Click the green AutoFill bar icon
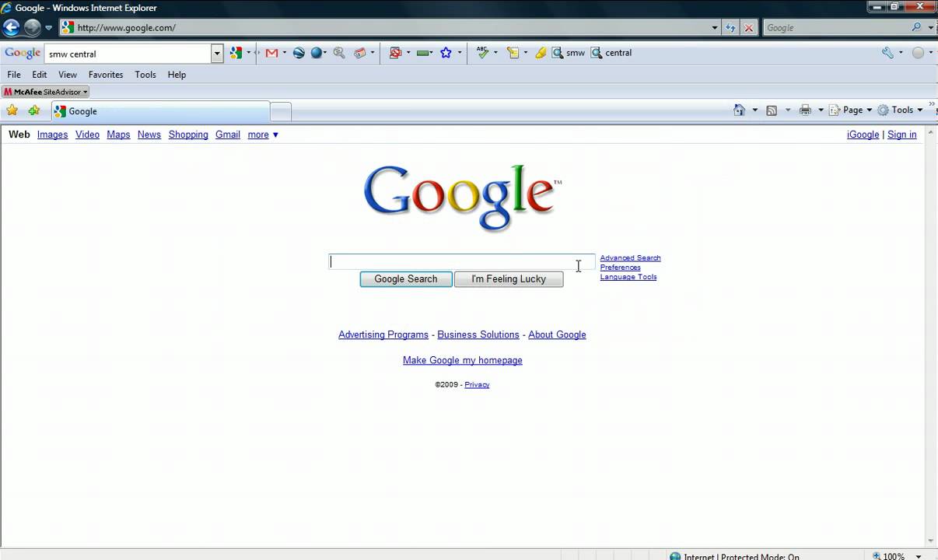 coord(424,53)
